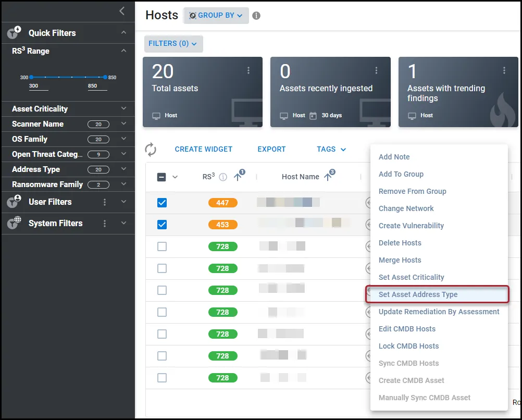Image resolution: width=522 pixels, height=420 pixels.
Task: Click the Export button
Action: 271,149
